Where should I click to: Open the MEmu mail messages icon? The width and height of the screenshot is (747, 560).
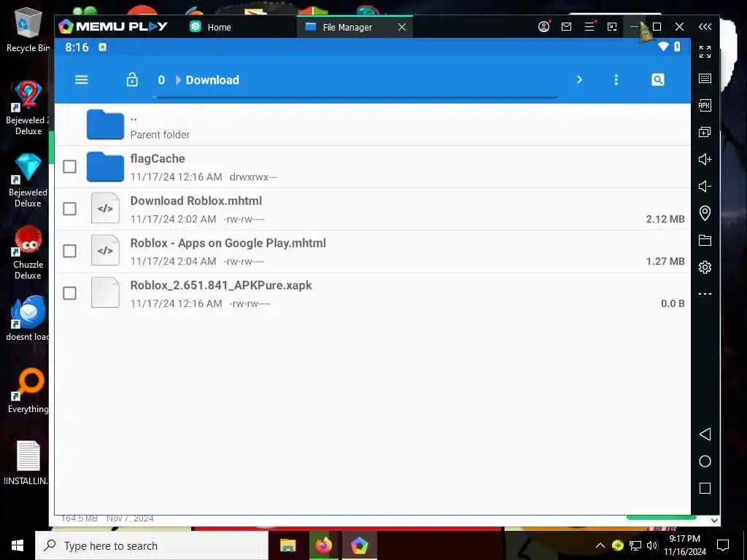pyautogui.click(x=566, y=27)
